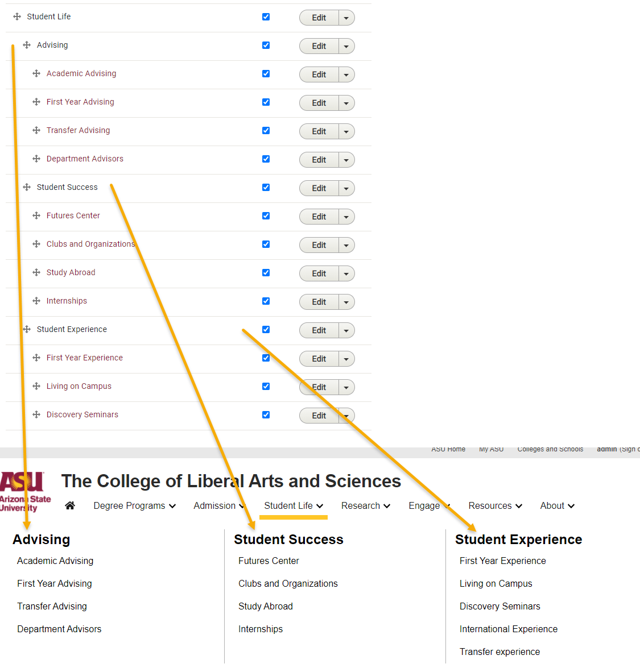Screen dimensions: 640x672
Task: Toggle the First Year Advising checkbox
Action: tap(266, 102)
